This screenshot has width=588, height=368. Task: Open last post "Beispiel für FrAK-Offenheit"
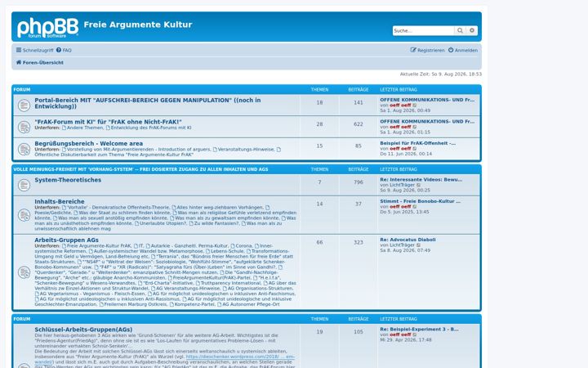point(418,143)
